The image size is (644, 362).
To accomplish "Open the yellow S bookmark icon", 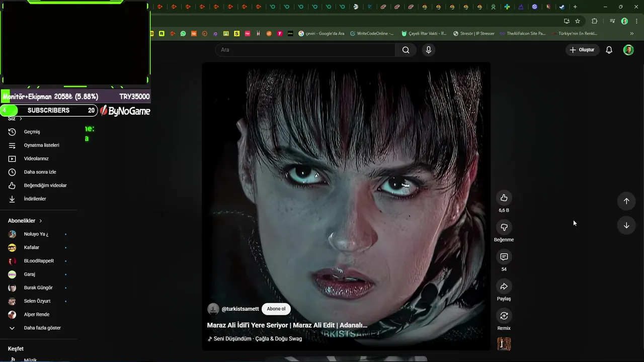I will coord(237,34).
